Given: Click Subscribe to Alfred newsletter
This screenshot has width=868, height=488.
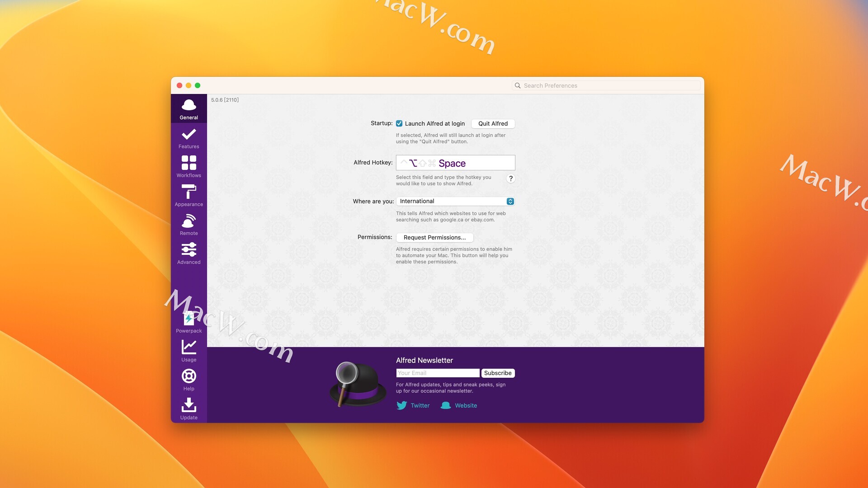Looking at the screenshot, I should [497, 373].
